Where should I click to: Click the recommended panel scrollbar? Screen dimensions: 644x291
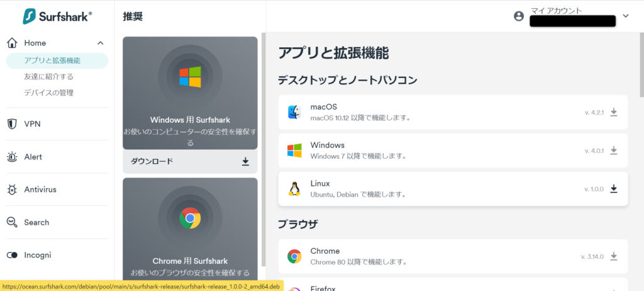tap(264, 149)
